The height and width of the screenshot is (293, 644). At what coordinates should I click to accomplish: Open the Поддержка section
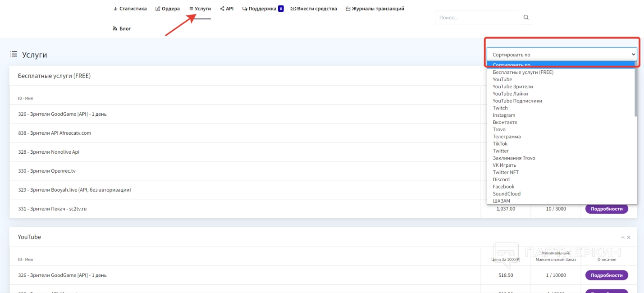pyautogui.click(x=259, y=9)
